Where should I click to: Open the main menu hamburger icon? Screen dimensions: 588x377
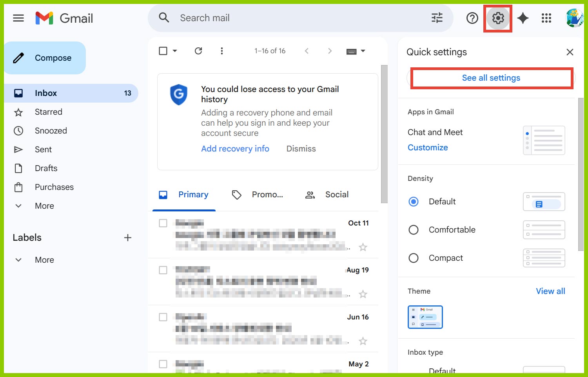point(18,18)
